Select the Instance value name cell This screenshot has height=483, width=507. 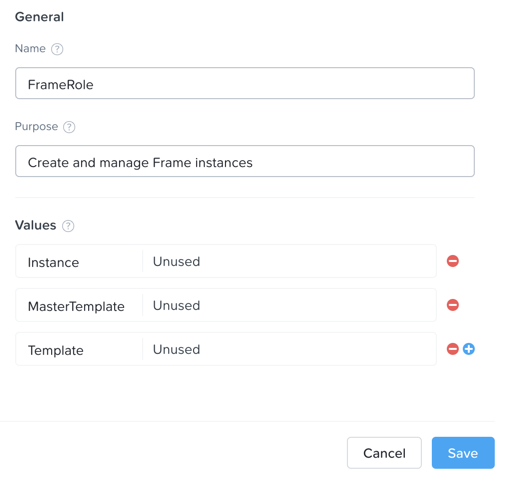(79, 261)
